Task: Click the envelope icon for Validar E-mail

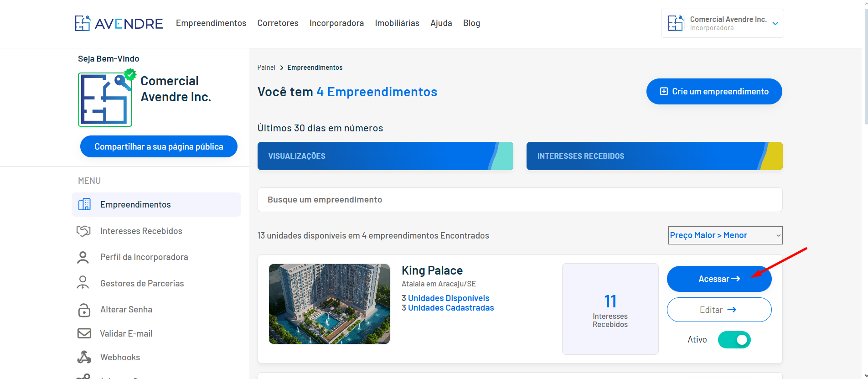Action: pyautogui.click(x=84, y=333)
